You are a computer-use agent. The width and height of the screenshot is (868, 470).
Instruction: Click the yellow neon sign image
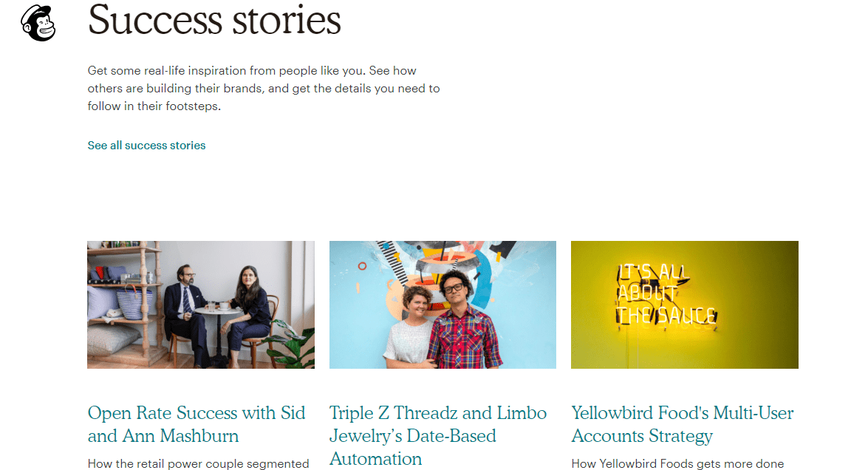[683, 304]
